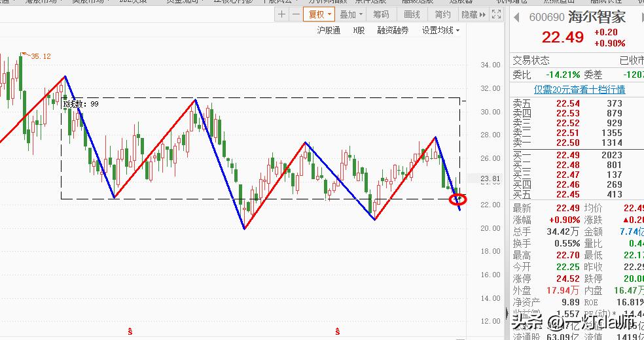The width and height of the screenshot is (644, 340).
Task: Click the K线数: 99 label
Action: (x=80, y=104)
